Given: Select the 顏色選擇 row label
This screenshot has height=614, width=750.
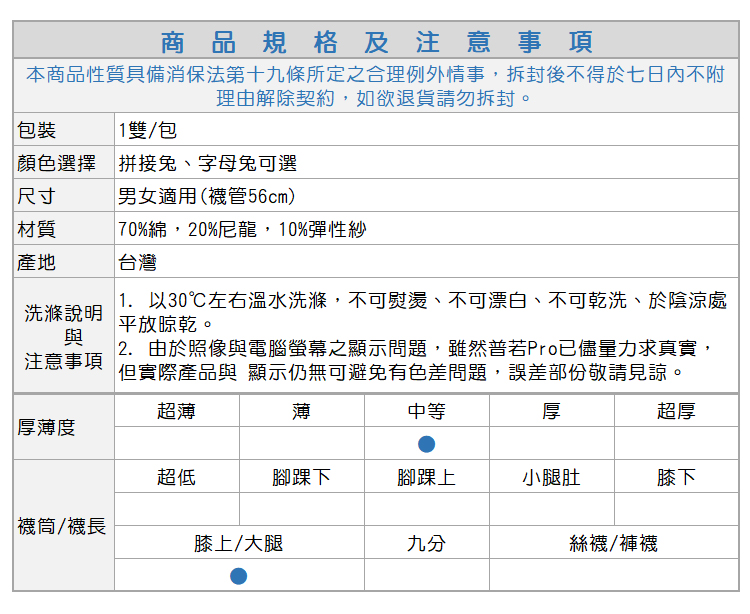Looking at the screenshot, I should tap(57, 164).
